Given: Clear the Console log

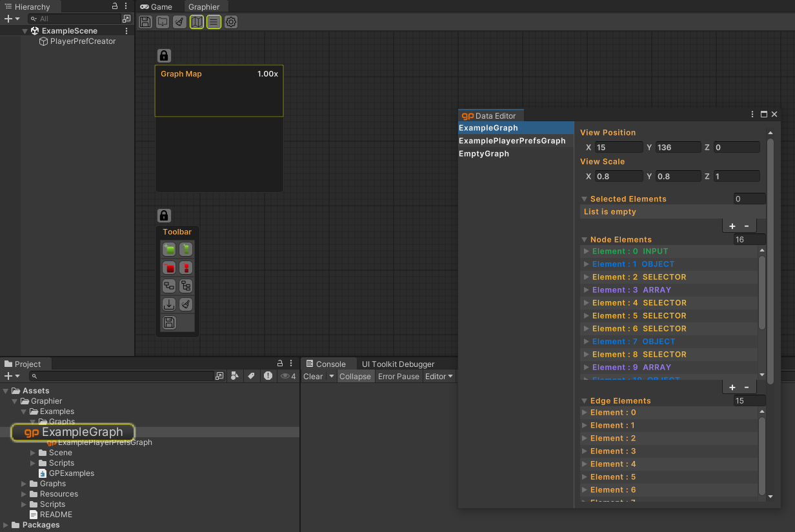Looking at the screenshot, I should 313,377.
